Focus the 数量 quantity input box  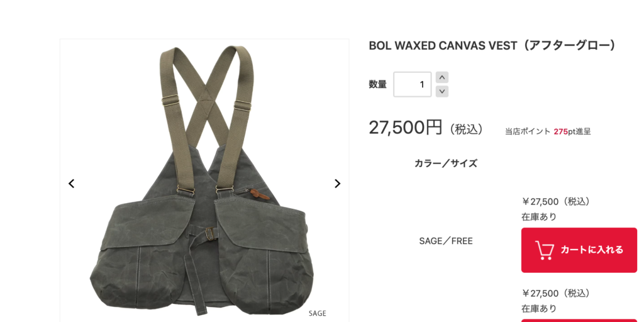click(x=413, y=84)
